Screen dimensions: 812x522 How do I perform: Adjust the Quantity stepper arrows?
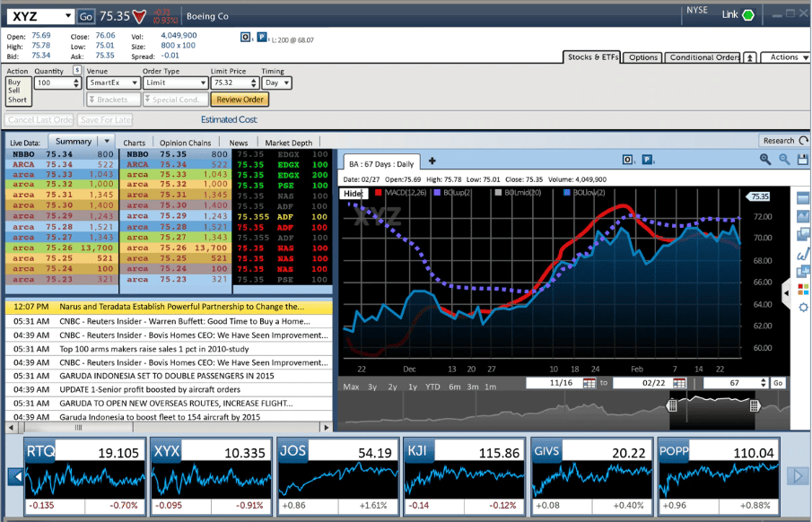pos(76,83)
